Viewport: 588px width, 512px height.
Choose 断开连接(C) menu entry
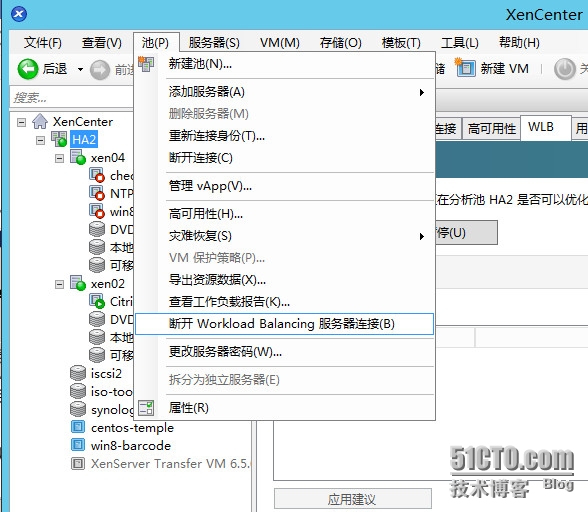coord(284,158)
